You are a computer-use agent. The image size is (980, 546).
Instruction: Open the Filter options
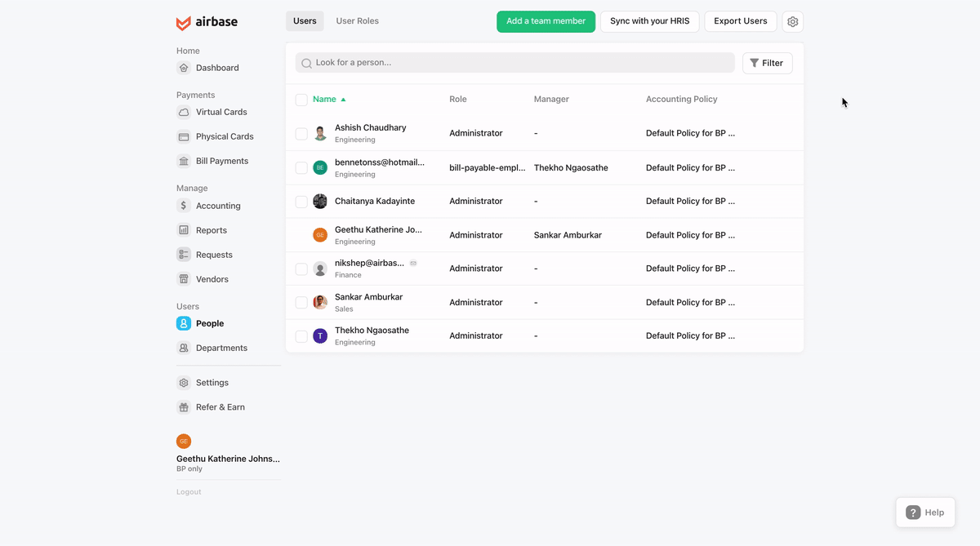click(767, 63)
